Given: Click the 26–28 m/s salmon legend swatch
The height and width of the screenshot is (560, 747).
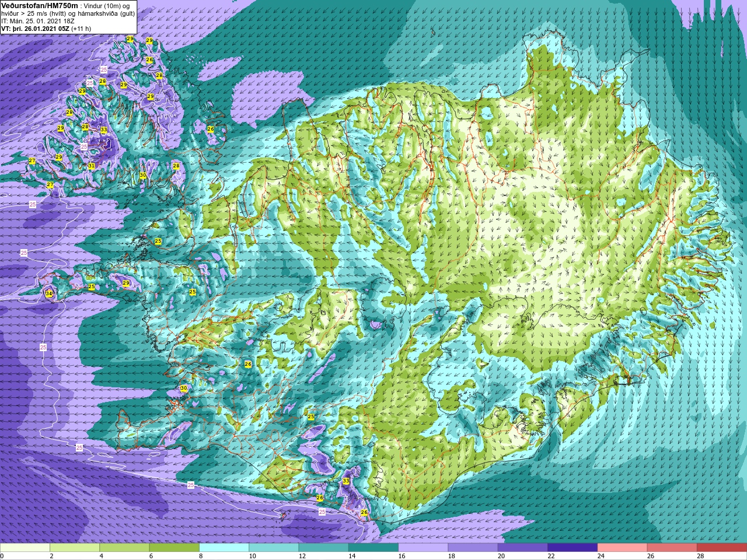Looking at the screenshot, I should pos(672,548).
